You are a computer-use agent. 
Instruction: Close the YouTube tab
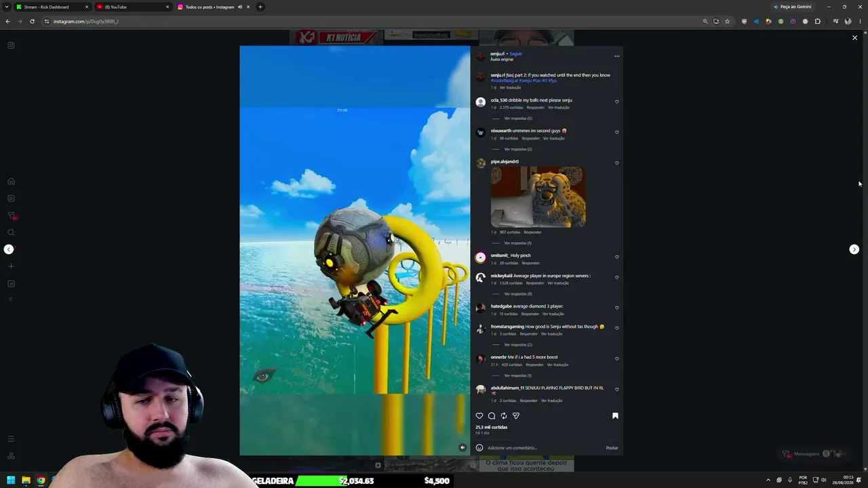click(167, 7)
